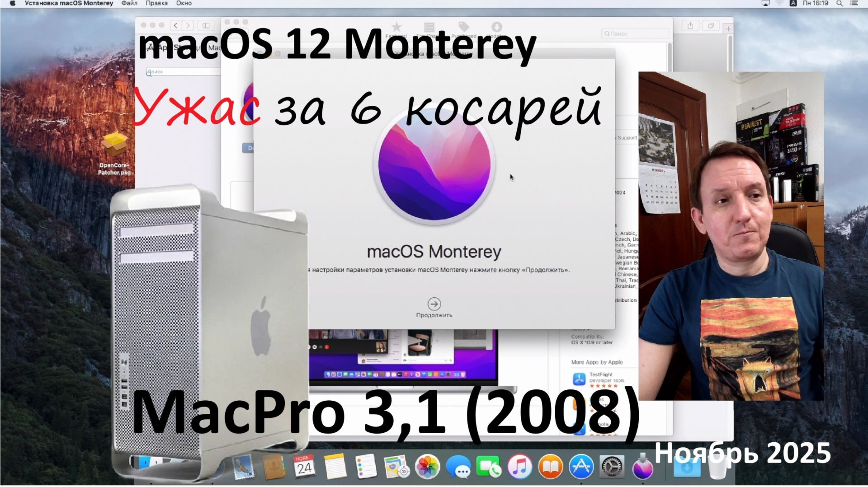
Task: Open Messages from the Dock
Action: click(x=458, y=467)
